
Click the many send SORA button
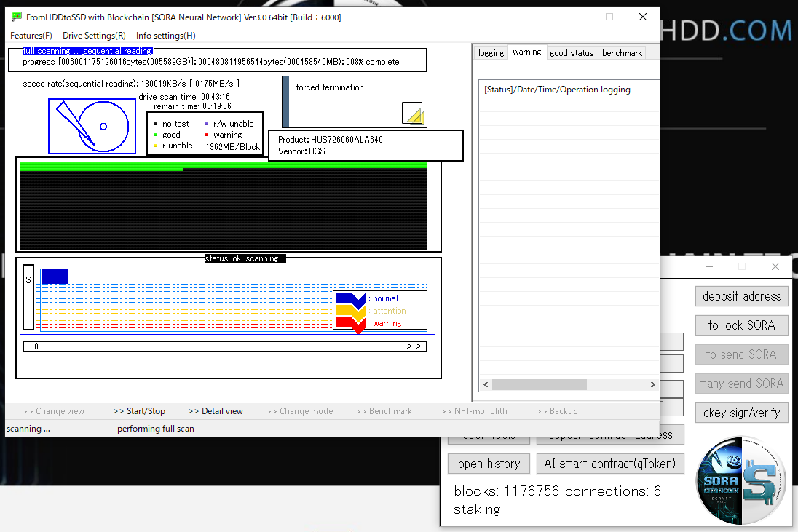[741, 384]
